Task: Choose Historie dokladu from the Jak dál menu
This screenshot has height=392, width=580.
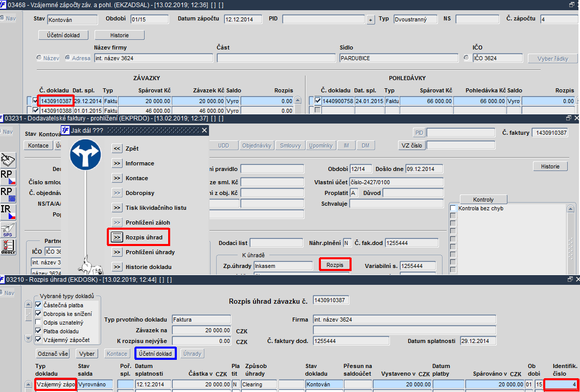Action: [148, 267]
